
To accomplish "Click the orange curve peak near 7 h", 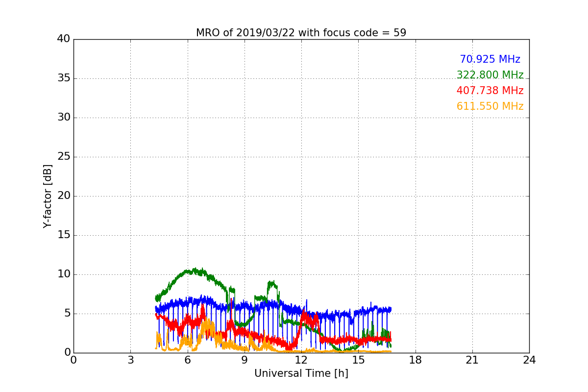I will click(208, 326).
